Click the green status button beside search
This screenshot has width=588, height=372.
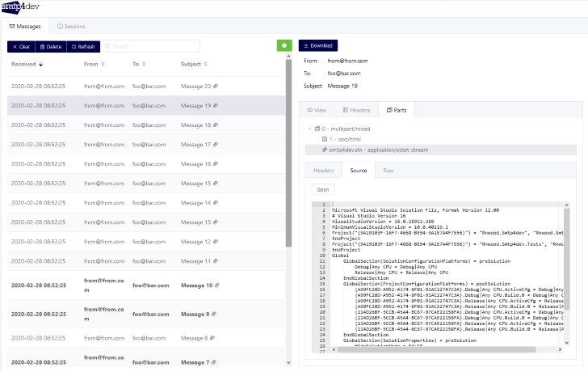284,45
